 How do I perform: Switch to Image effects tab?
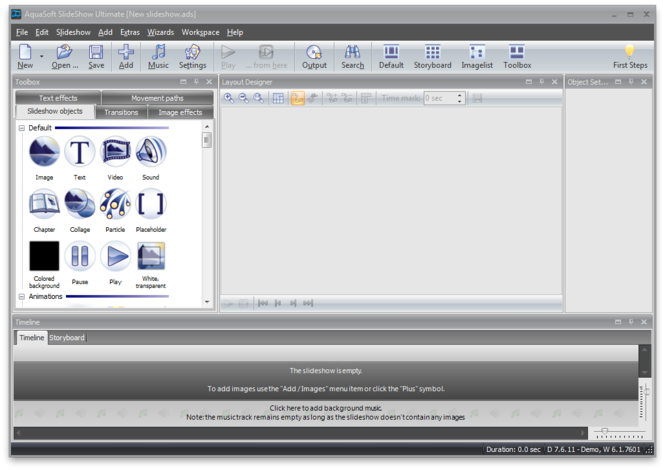click(x=180, y=112)
